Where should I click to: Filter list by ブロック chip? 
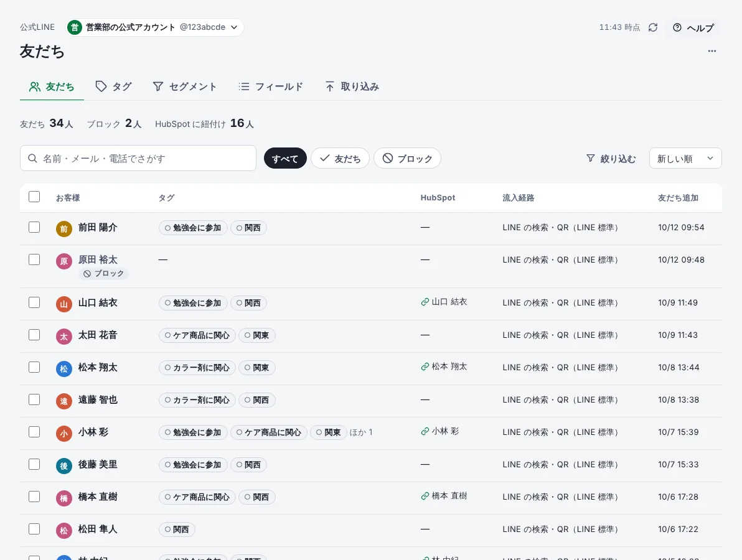coord(408,159)
